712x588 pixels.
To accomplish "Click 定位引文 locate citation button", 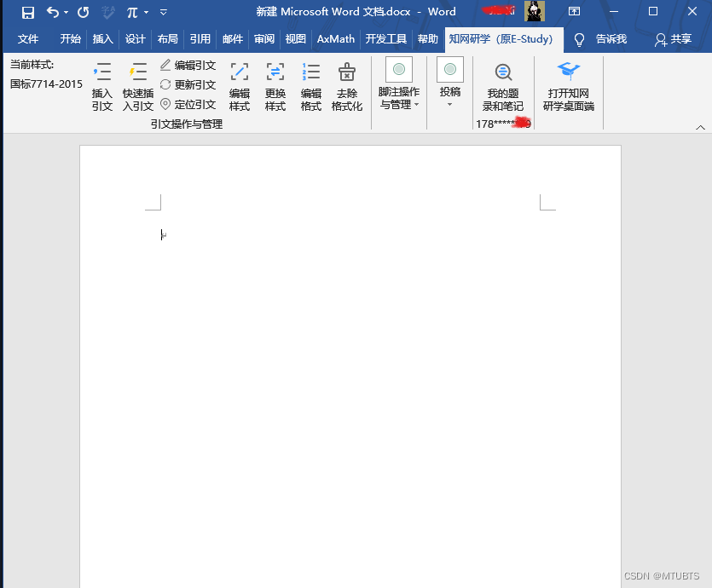I will pos(188,104).
